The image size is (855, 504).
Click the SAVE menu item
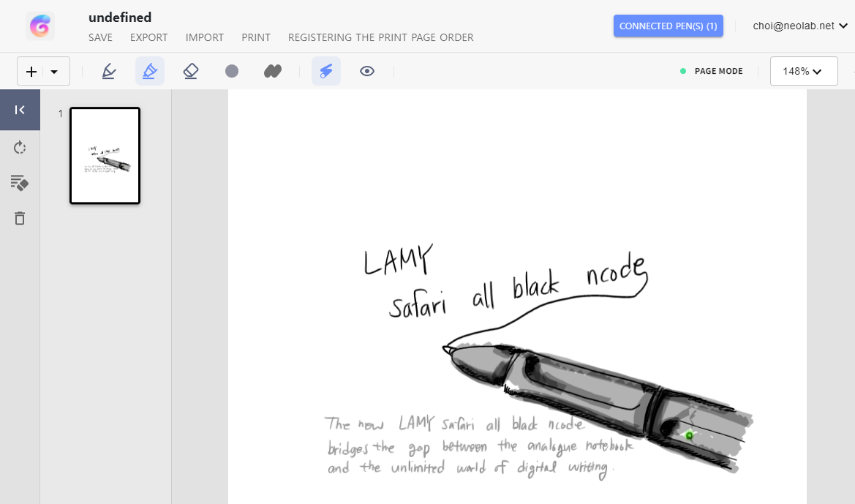[100, 37]
